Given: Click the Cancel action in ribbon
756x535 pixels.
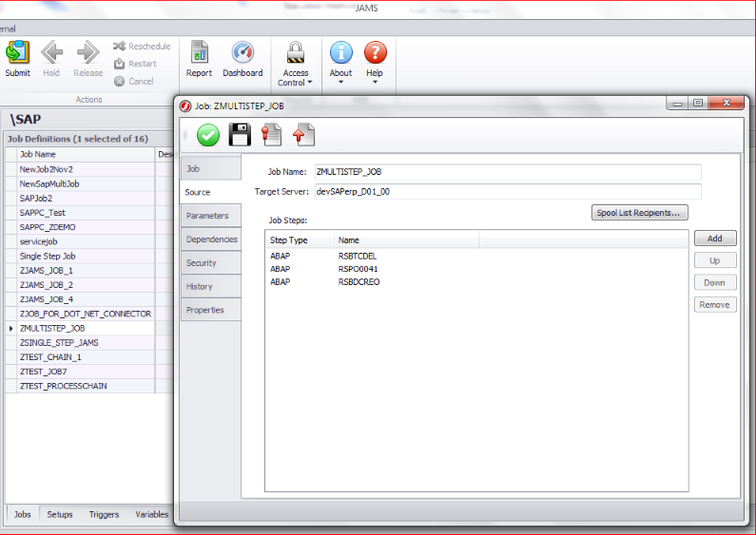Looking at the screenshot, I should (x=134, y=82).
